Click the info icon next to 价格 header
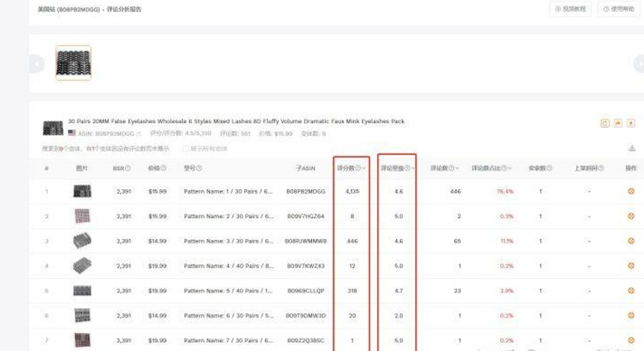The width and height of the screenshot is (644, 351). pos(163,168)
